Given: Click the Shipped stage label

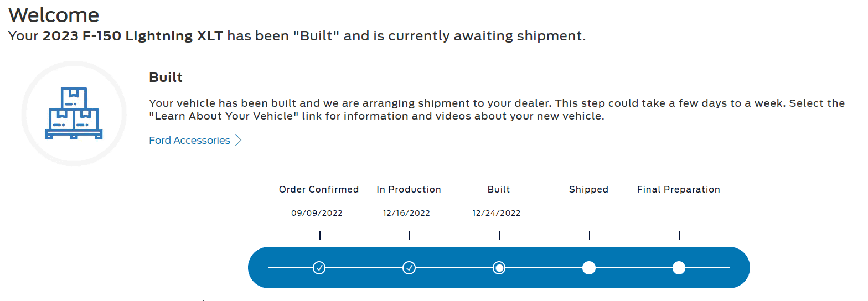Looking at the screenshot, I should [588, 189].
